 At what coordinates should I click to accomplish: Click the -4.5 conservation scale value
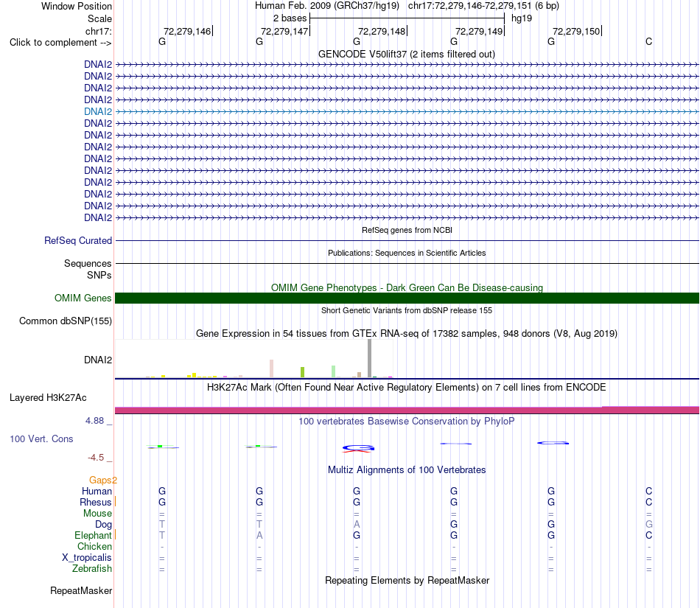click(x=96, y=458)
